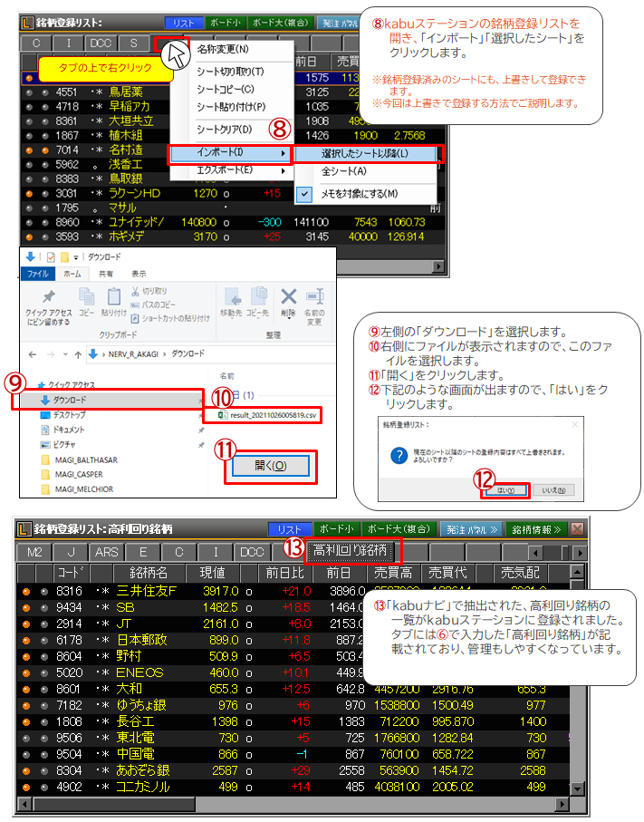
Task: Expand 銘柄情報 » panel
Action: click(536, 529)
